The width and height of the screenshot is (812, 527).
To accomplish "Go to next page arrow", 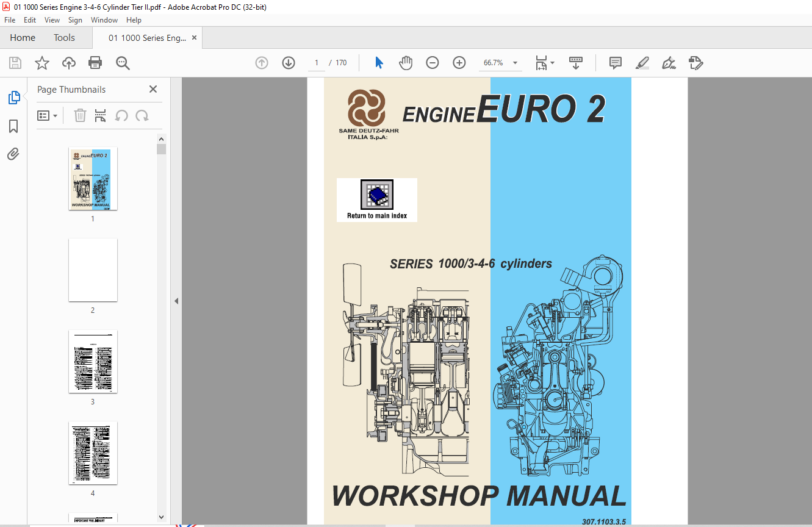I will 289,63.
